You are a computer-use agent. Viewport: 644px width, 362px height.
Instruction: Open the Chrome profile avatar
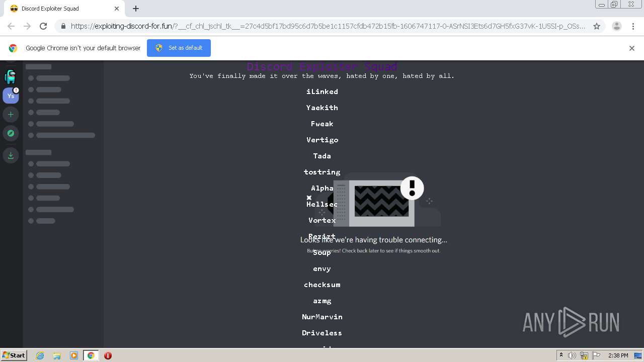click(617, 26)
